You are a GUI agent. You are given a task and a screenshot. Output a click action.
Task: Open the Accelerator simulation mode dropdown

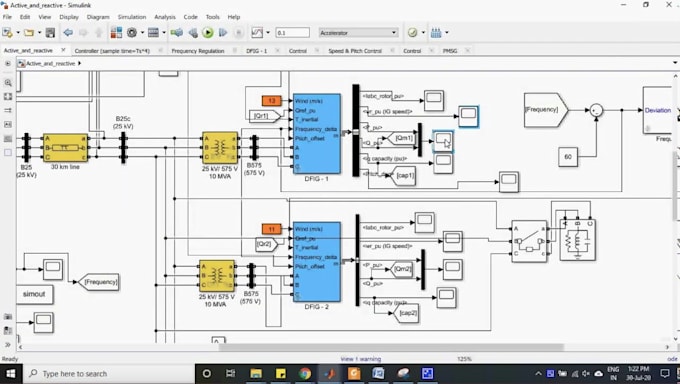click(x=358, y=33)
